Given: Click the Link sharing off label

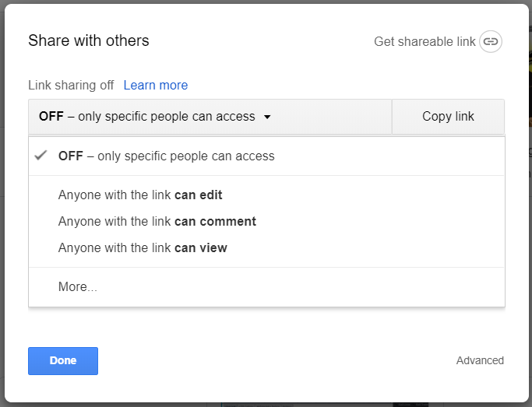Looking at the screenshot, I should pyautogui.click(x=71, y=86).
